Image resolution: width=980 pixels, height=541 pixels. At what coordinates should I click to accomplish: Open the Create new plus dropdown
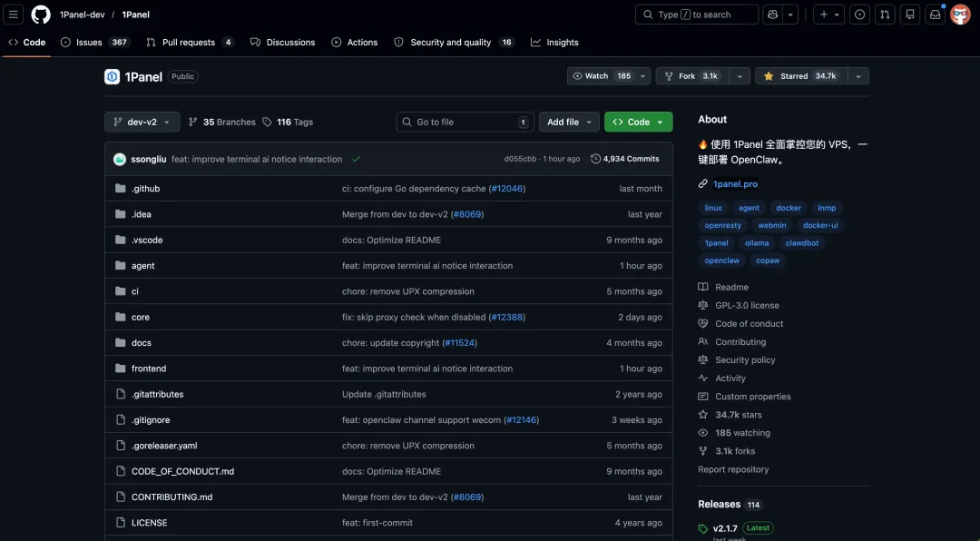click(x=829, y=15)
